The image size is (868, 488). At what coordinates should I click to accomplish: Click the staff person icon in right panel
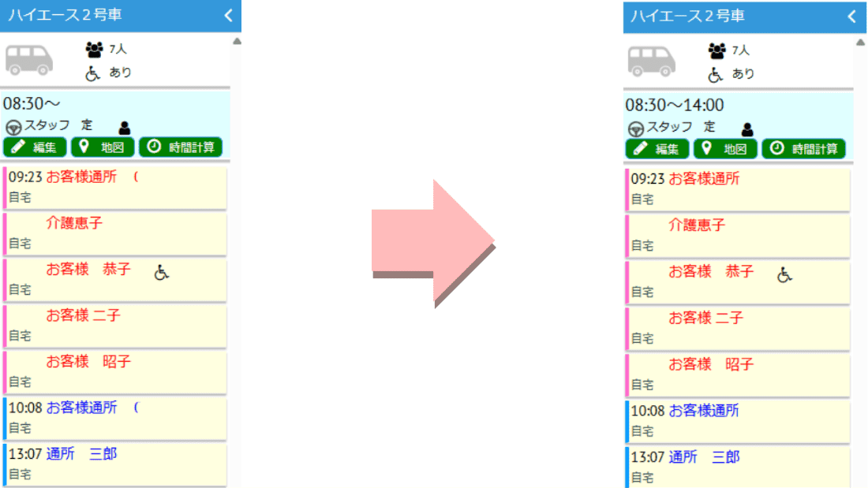coord(747,129)
